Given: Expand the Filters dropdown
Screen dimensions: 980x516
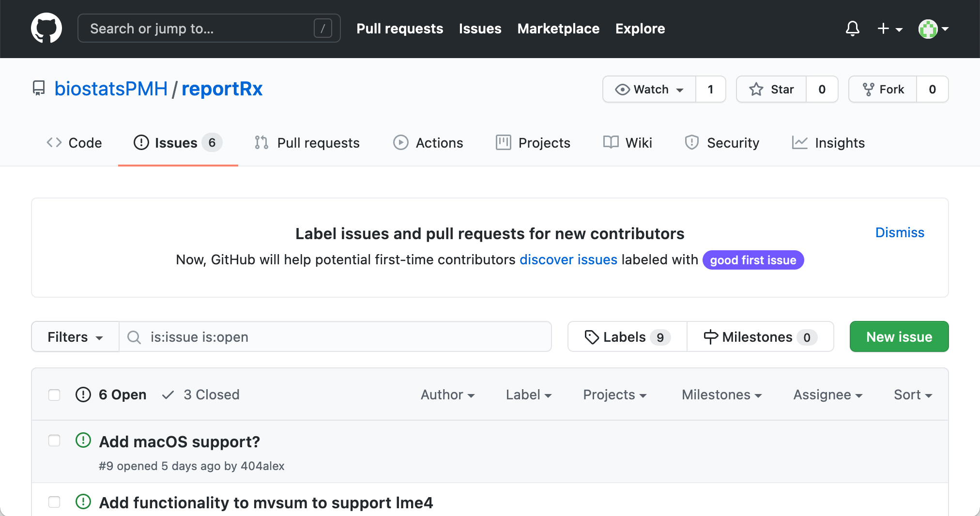Looking at the screenshot, I should click(x=75, y=337).
